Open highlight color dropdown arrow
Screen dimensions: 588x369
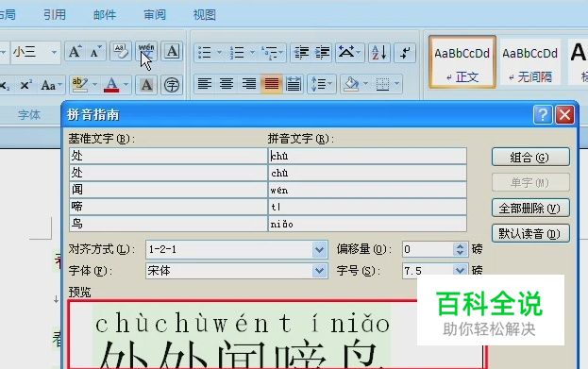click(x=95, y=85)
